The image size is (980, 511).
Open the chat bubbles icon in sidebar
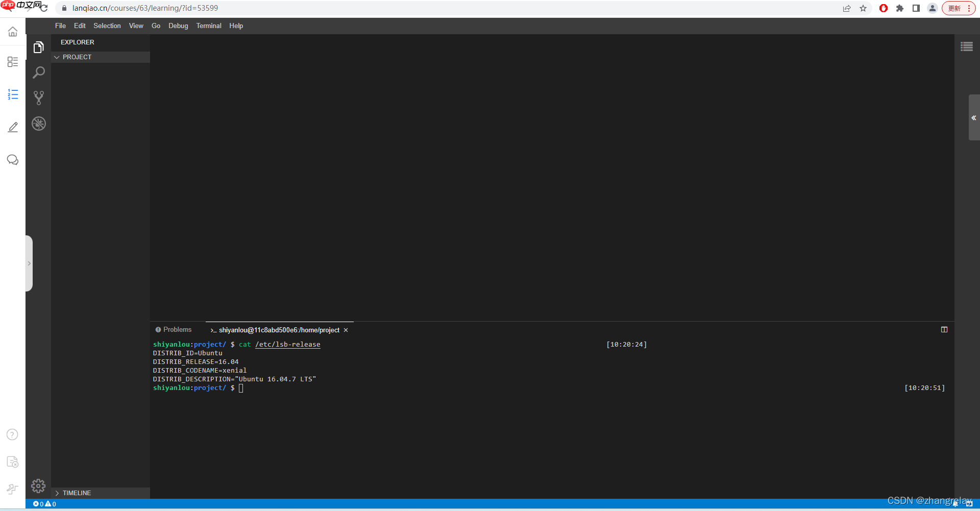tap(13, 160)
